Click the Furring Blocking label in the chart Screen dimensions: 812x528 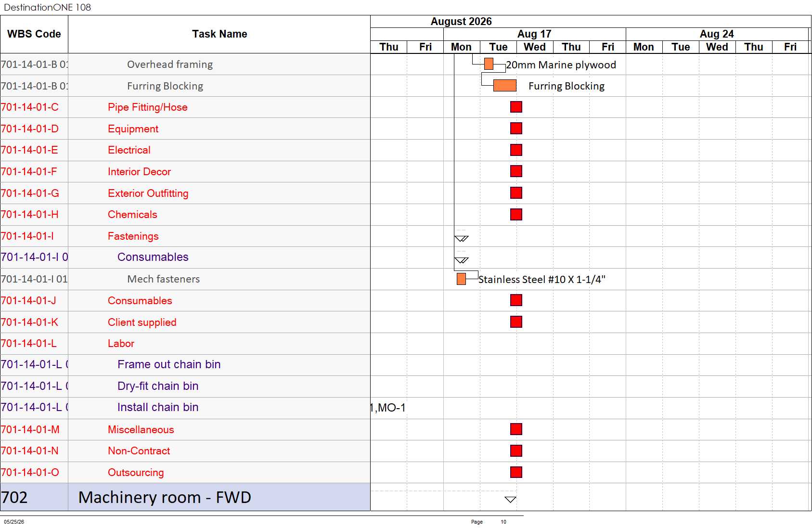(x=567, y=86)
